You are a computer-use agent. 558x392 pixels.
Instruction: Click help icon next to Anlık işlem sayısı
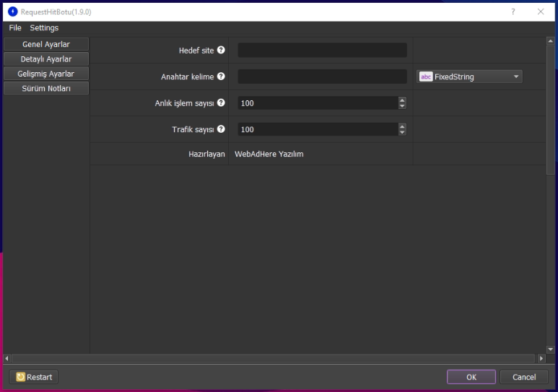point(221,103)
